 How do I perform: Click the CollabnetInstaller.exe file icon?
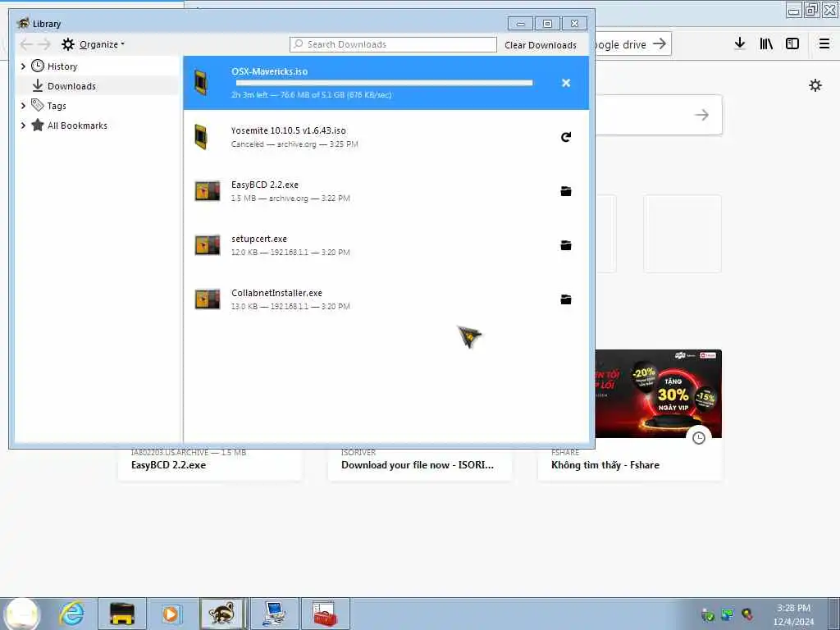coord(207,299)
